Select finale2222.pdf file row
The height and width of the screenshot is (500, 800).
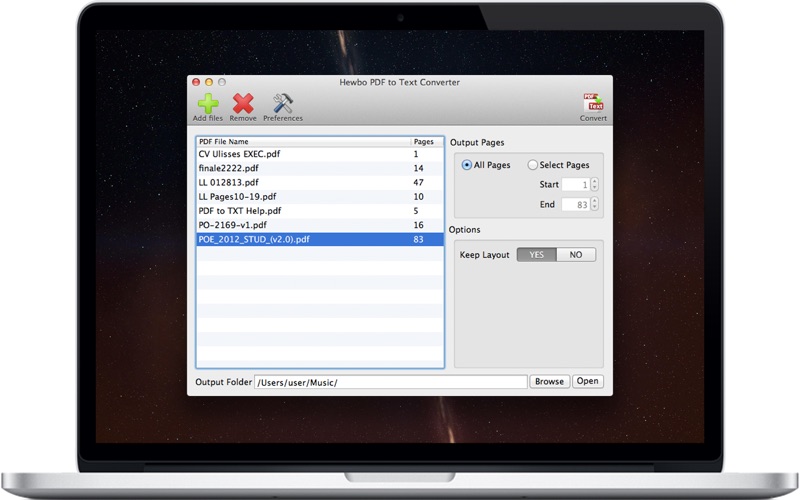320,168
